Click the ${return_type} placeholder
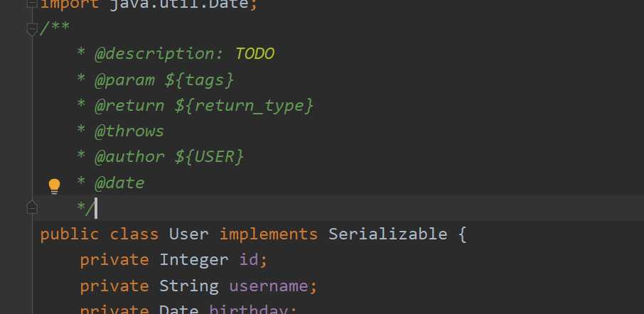The image size is (644, 314). tap(244, 106)
